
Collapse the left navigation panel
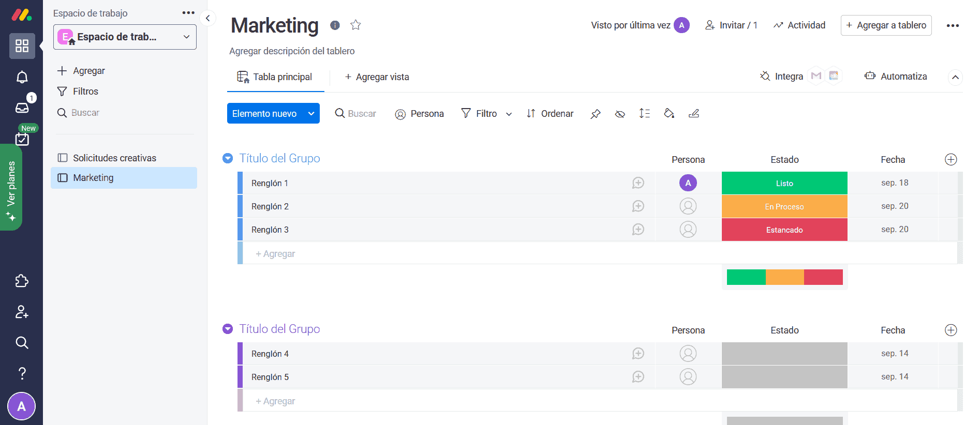[207, 18]
